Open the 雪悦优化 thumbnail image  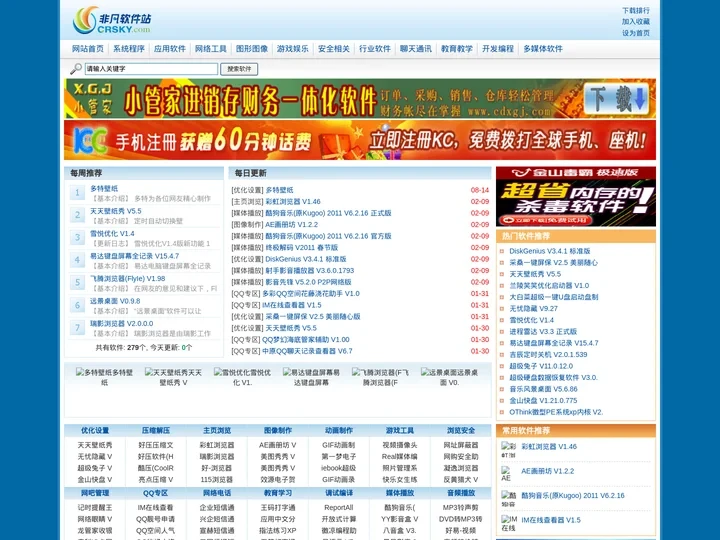click(242, 377)
